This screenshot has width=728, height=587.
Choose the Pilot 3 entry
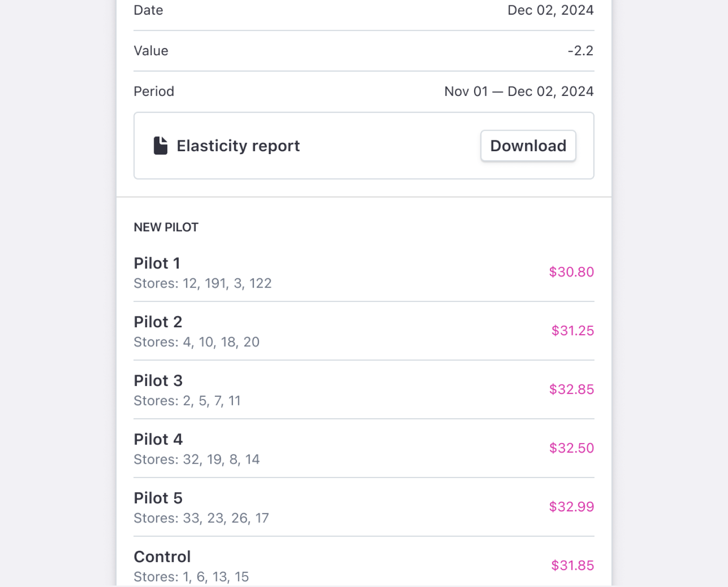click(x=158, y=381)
